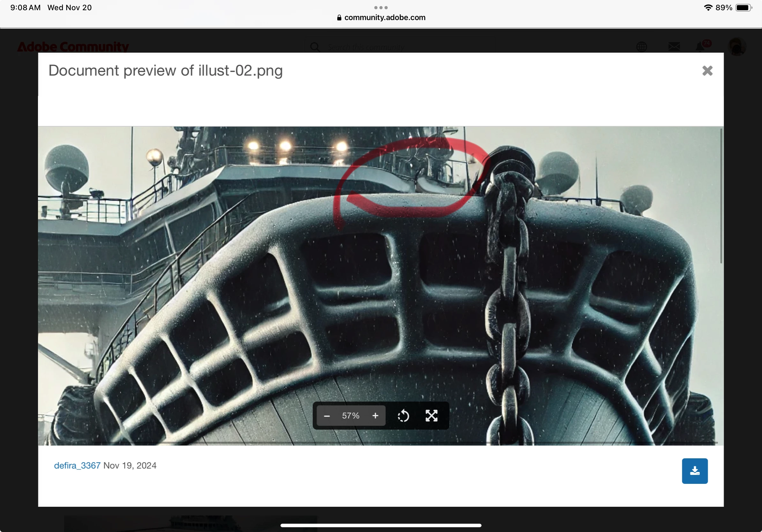Tap the three-dot multitasking menu
Viewport: 762px width, 532px height.
pos(381,7)
